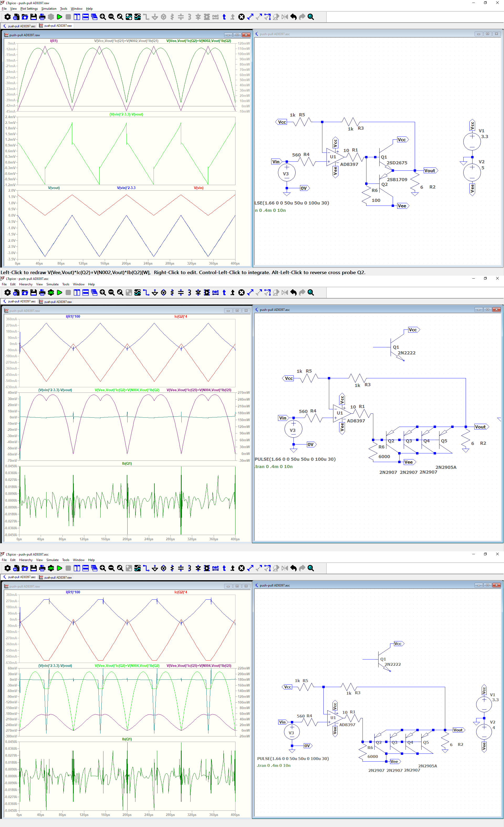Switch to push-pull AD8397.raw tab, middle window
The height and width of the screenshot is (827, 504).
coord(56,301)
